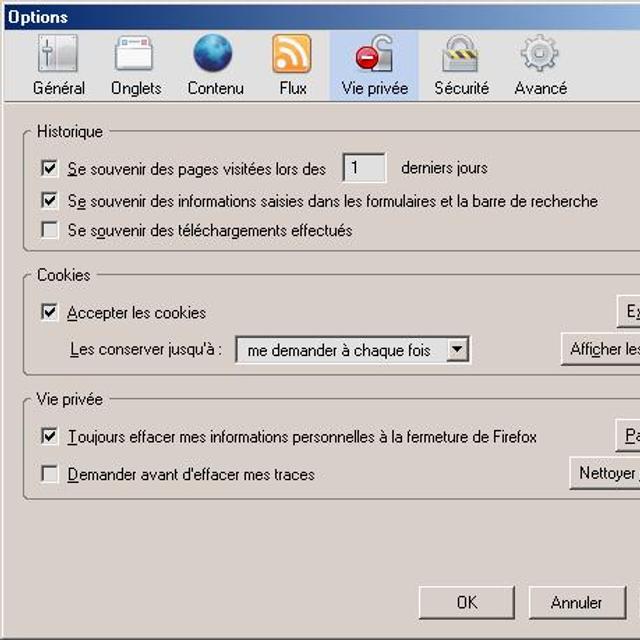Toggle always clear personal data on close
The width and height of the screenshot is (640, 640).
point(49,437)
